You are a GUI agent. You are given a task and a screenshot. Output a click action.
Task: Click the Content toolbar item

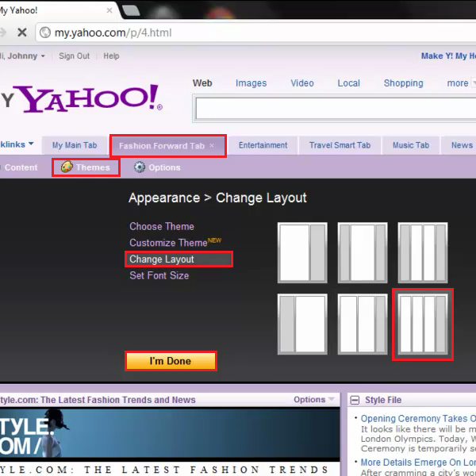coord(19,167)
